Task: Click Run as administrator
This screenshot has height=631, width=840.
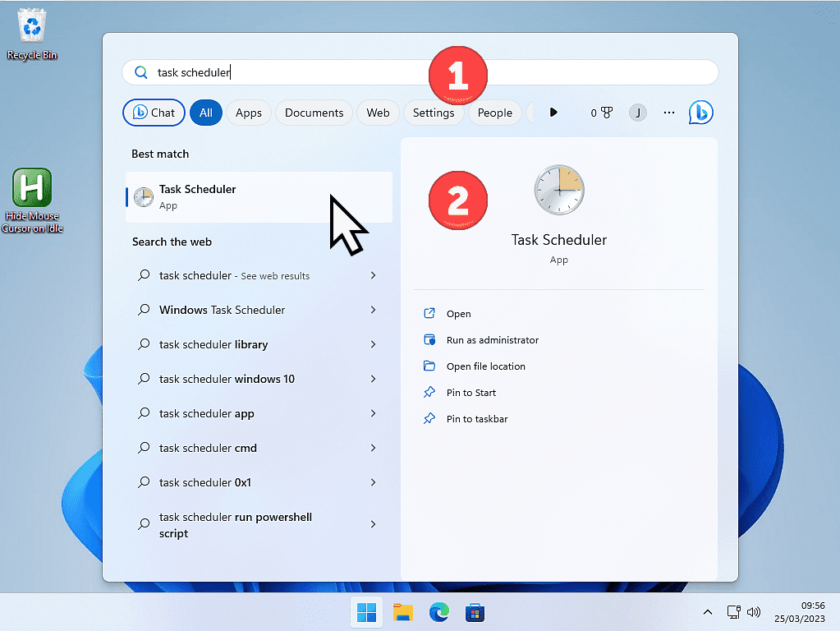Action: (x=492, y=340)
